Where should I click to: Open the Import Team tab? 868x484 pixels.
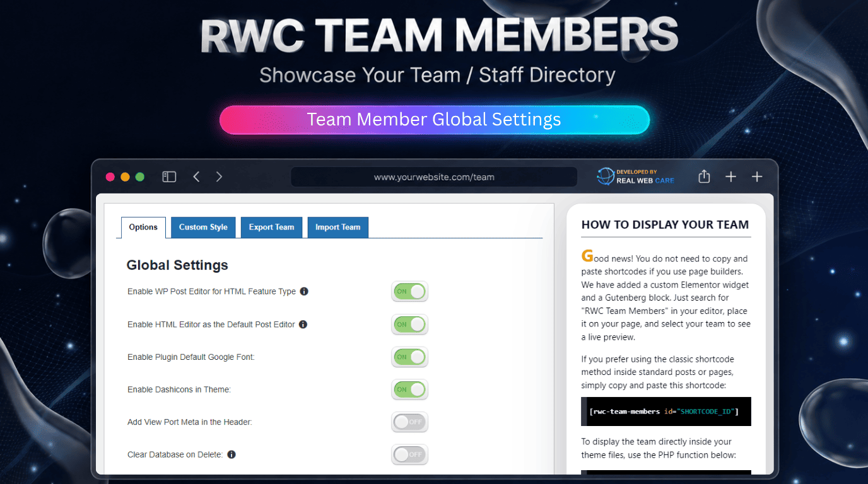point(337,228)
